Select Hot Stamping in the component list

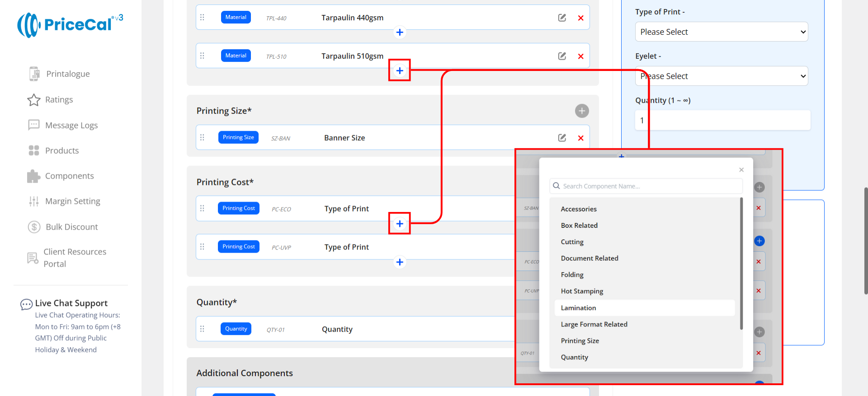point(582,291)
